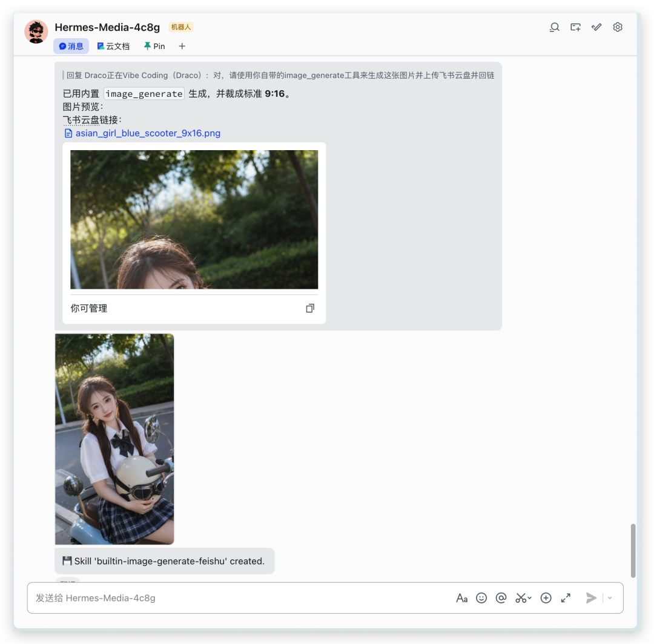Mention someone using the @ icon
The height and width of the screenshot is (644, 654).
501,598
